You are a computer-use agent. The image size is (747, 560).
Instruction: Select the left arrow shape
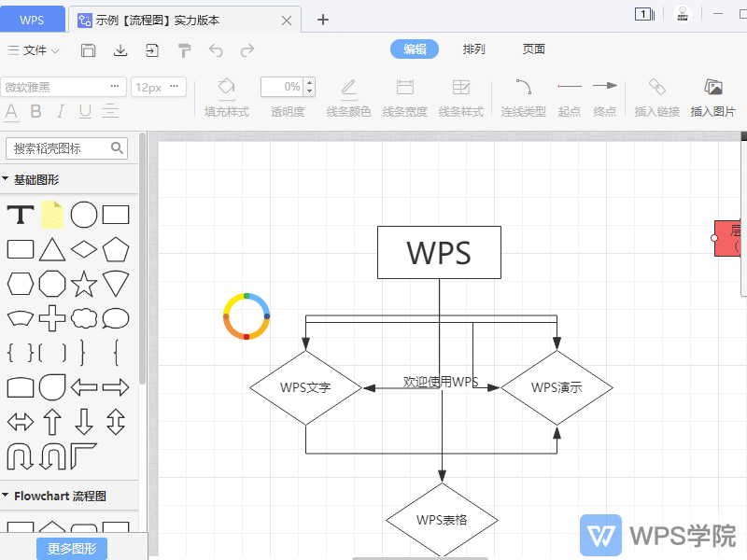(84, 387)
